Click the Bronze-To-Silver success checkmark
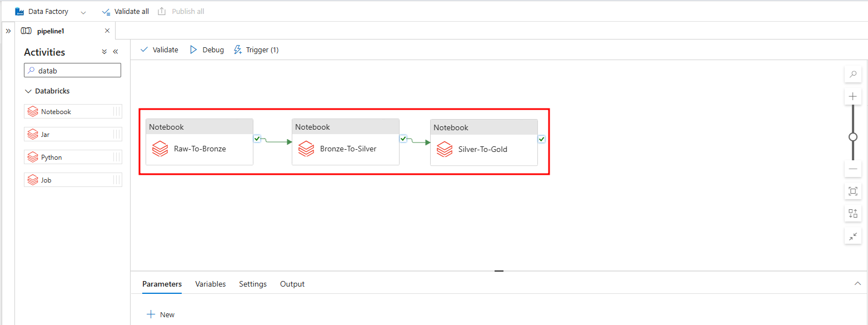This screenshot has height=325, width=868. coord(403,139)
